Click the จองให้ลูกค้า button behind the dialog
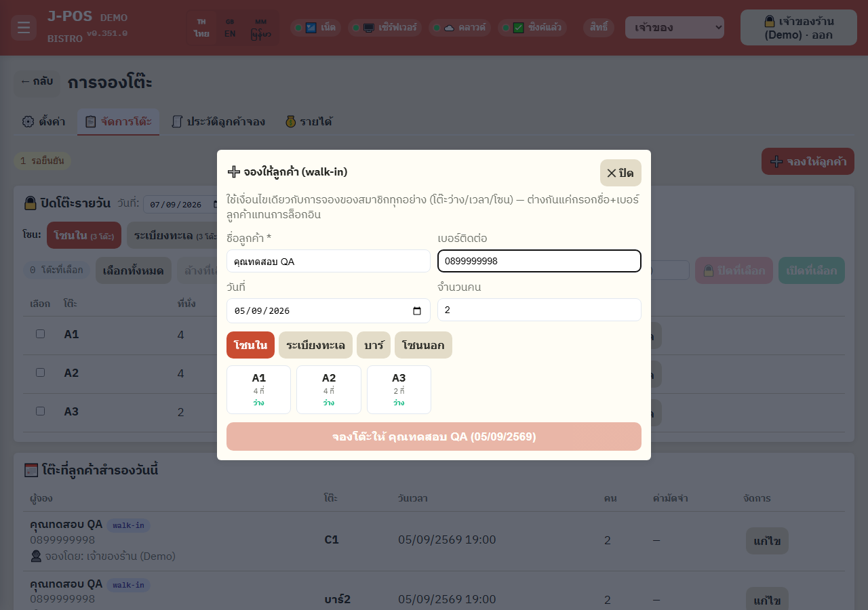 (x=808, y=161)
